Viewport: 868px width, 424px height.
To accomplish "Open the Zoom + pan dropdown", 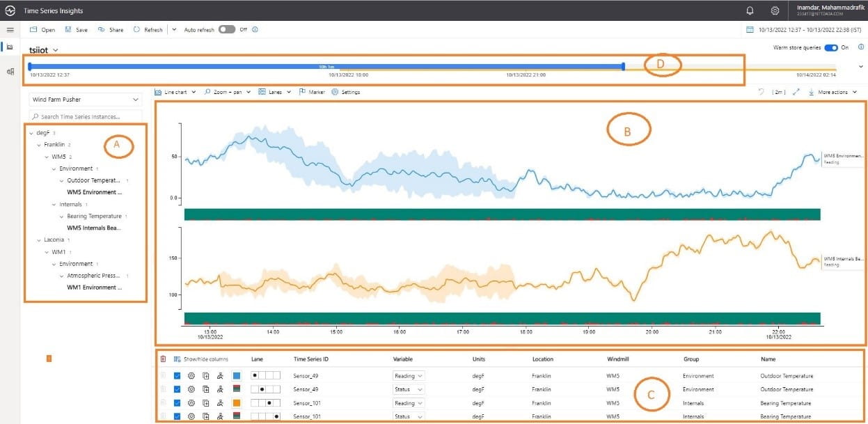I will point(227,92).
